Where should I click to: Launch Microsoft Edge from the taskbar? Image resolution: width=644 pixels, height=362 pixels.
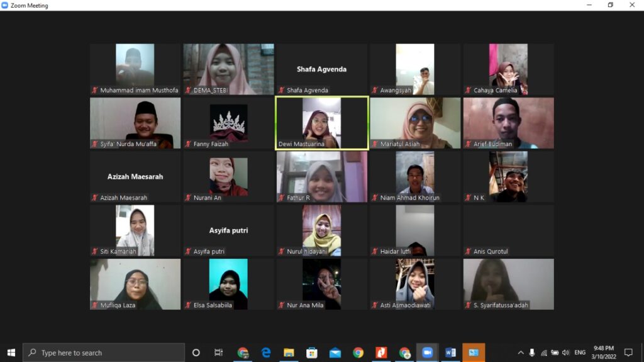266,353
